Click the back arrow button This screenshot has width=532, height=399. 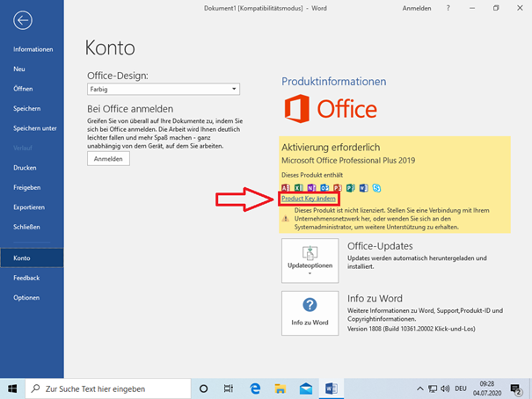click(23, 21)
